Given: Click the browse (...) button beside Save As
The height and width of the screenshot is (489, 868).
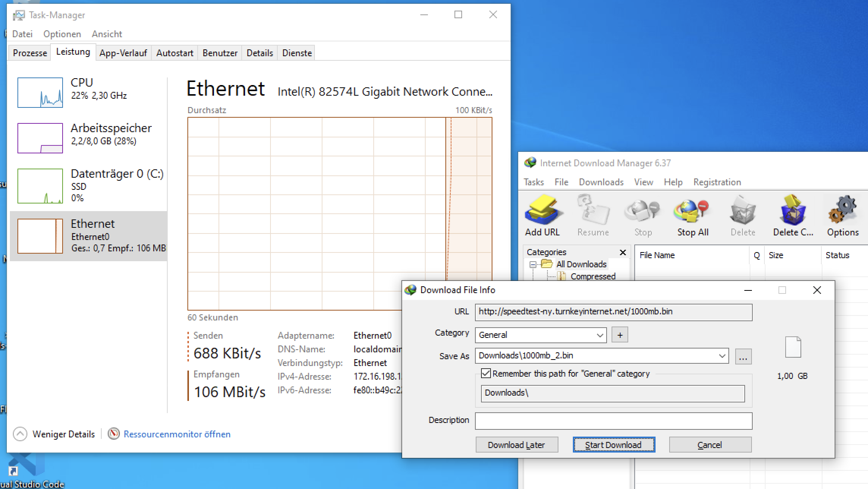Looking at the screenshot, I should click(x=743, y=356).
